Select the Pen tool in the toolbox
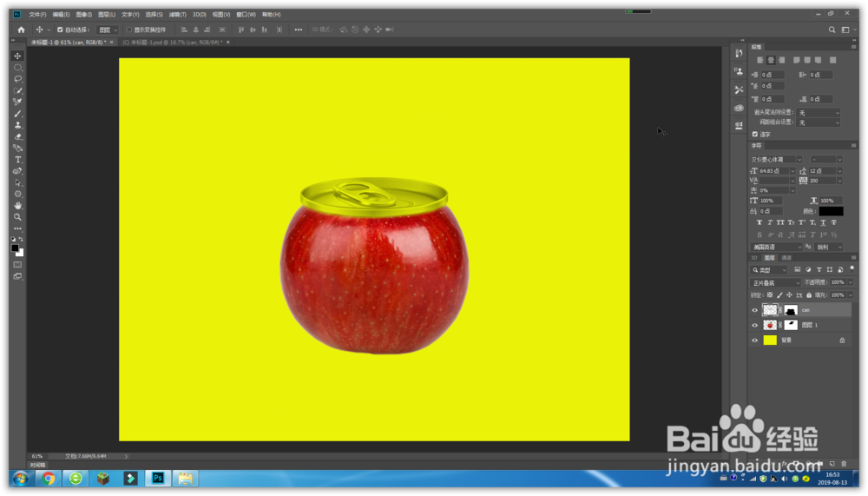 [x=17, y=171]
